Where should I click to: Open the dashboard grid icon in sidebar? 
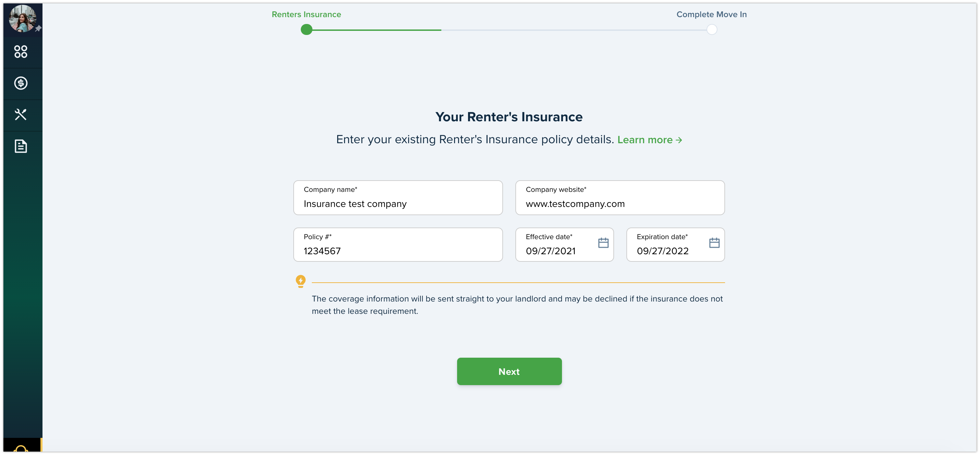click(21, 52)
